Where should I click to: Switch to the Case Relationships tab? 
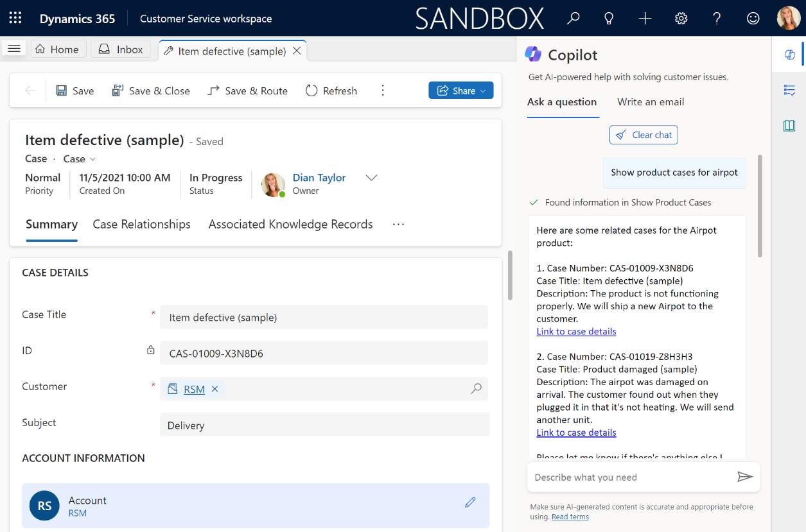tap(141, 225)
